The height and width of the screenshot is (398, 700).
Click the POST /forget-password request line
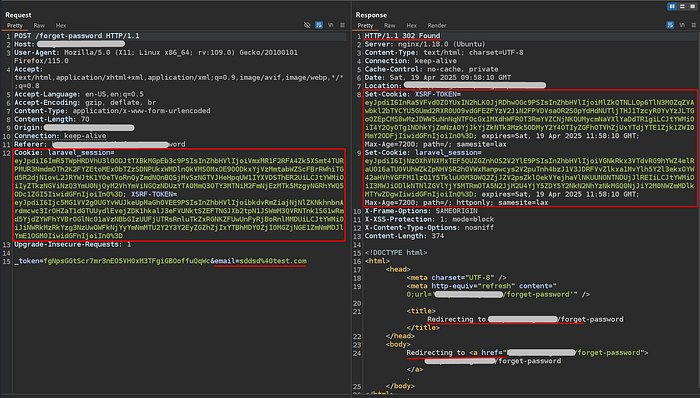77,36
